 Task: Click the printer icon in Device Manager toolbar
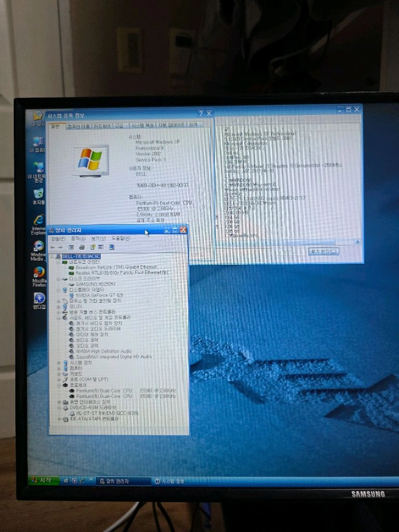click(82, 247)
